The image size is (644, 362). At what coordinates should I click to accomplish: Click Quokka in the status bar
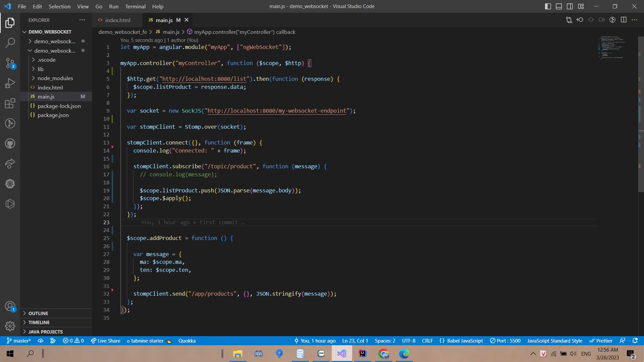pos(187,341)
